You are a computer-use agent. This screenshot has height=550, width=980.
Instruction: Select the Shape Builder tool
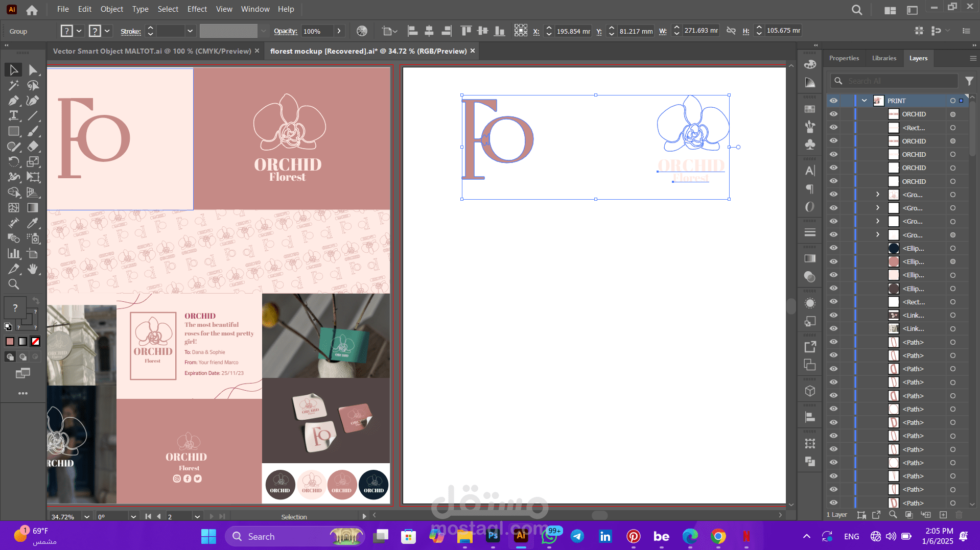point(14,193)
